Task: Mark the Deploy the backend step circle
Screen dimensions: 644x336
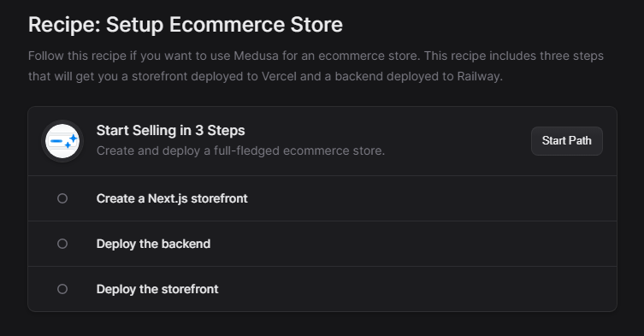Action: (62, 244)
